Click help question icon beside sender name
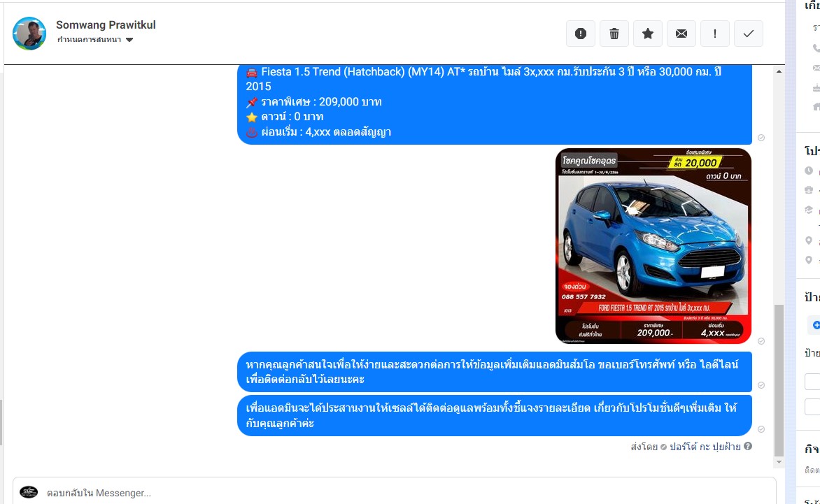 coord(748,446)
